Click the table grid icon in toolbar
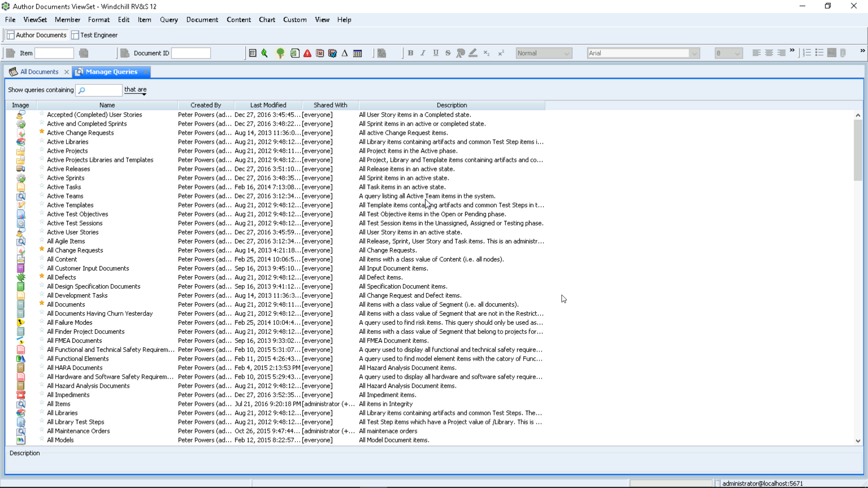 358,53
